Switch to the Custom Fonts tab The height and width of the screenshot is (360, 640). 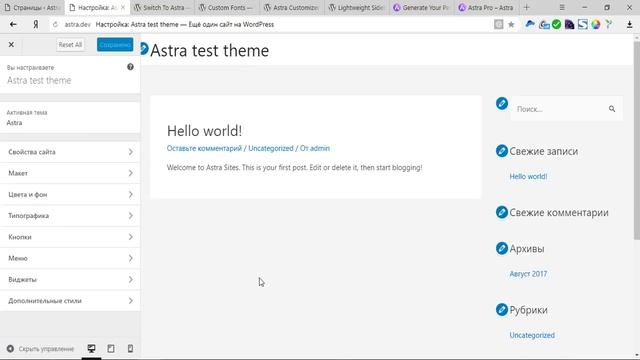227,7
